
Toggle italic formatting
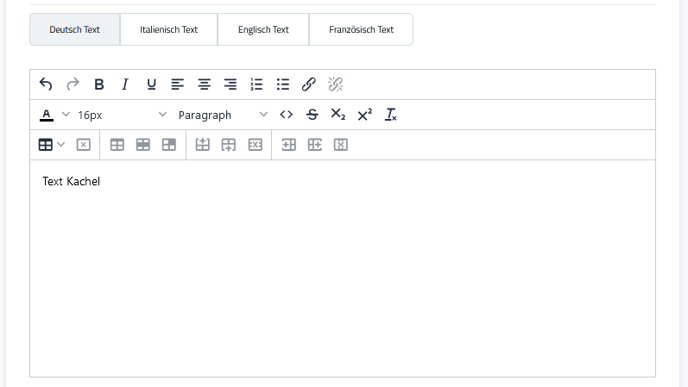[x=125, y=84]
